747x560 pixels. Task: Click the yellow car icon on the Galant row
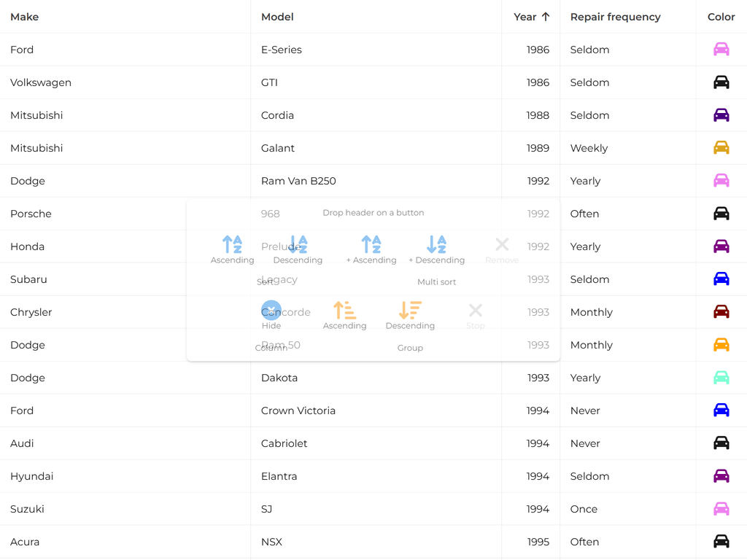721,147
